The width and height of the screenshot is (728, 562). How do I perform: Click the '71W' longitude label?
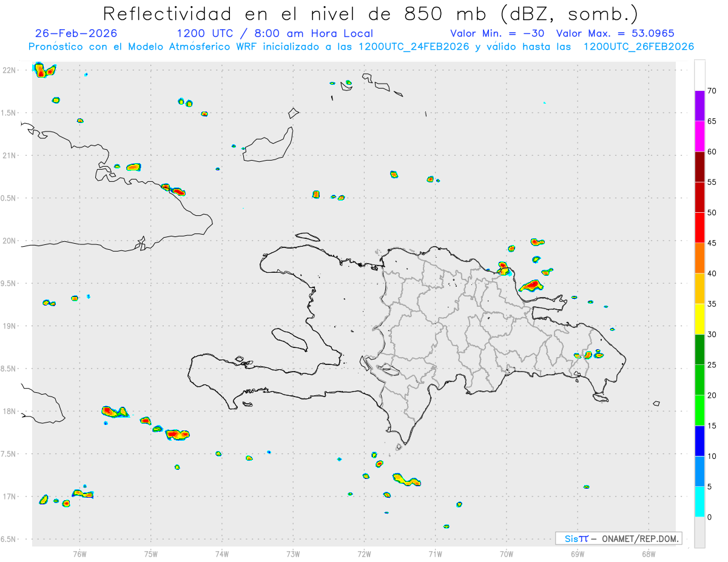click(435, 554)
